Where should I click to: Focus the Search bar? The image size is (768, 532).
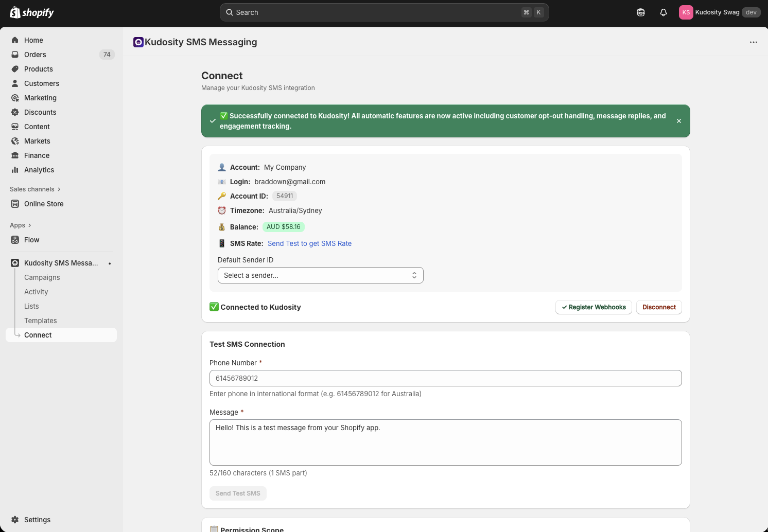pos(385,12)
